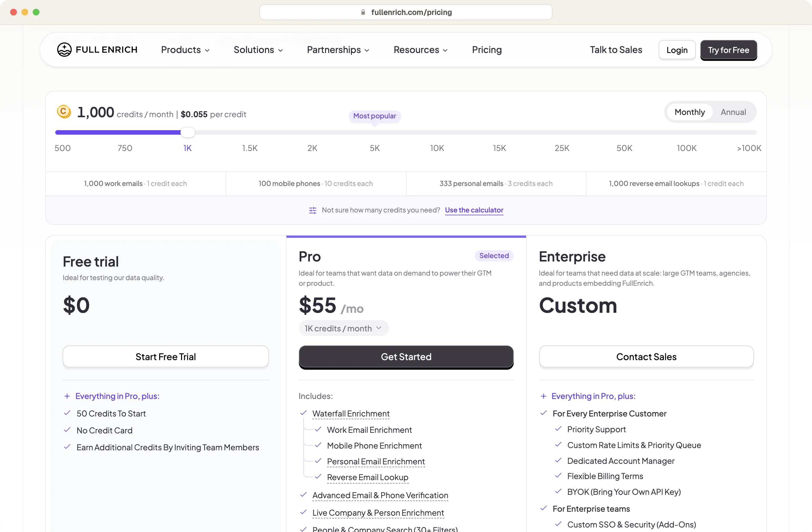This screenshot has height=532, width=812.
Task: Click Try for Free button
Action: pyautogui.click(x=729, y=50)
